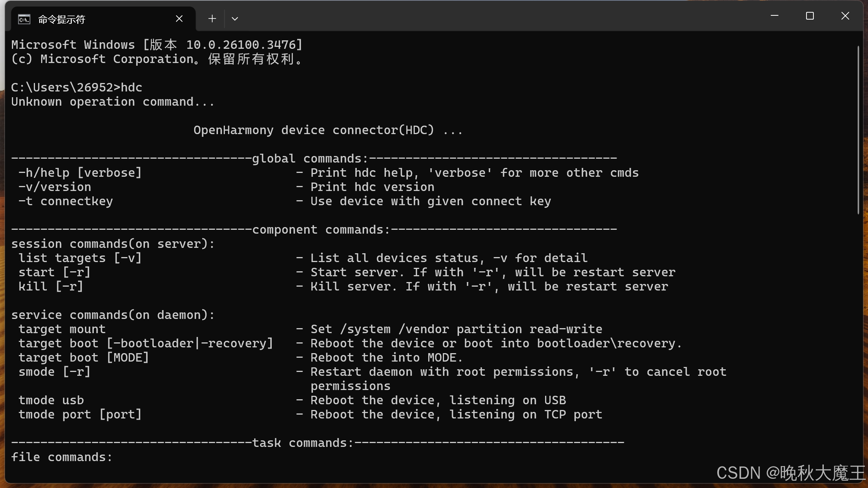The width and height of the screenshot is (868, 488).
Task: Click the typed hdc command at the prompt
Action: pyautogui.click(x=131, y=88)
